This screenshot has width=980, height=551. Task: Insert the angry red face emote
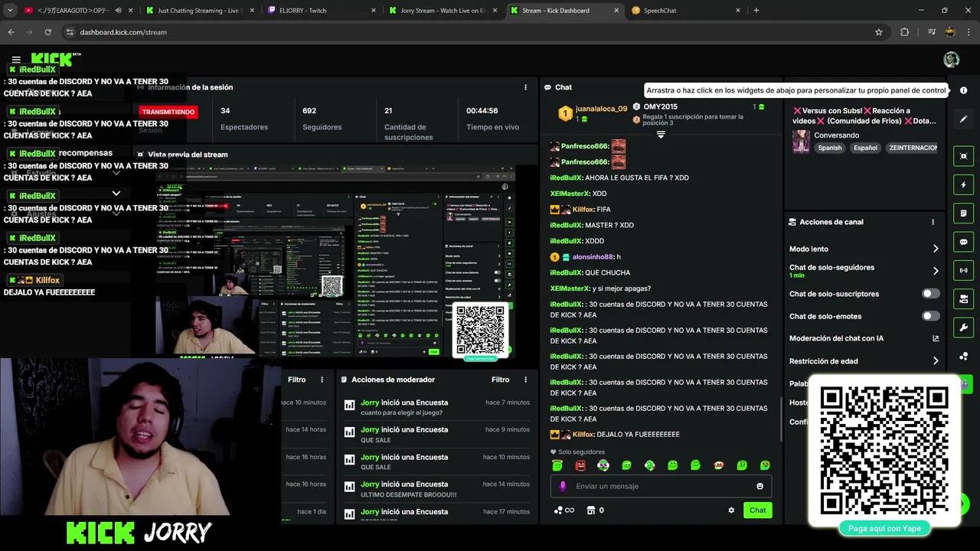pyautogui.click(x=580, y=465)
